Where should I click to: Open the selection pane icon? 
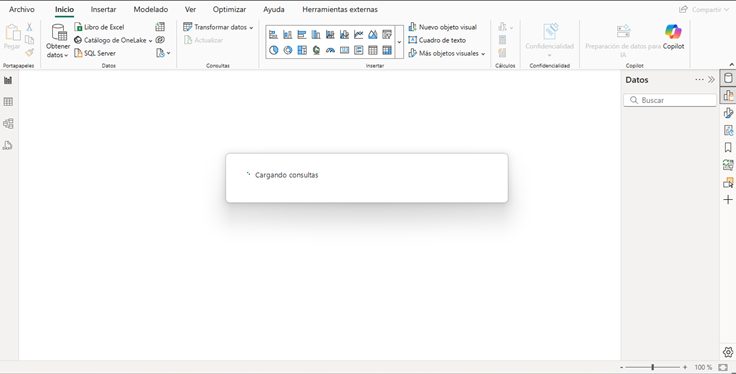[x=728, y=182]
